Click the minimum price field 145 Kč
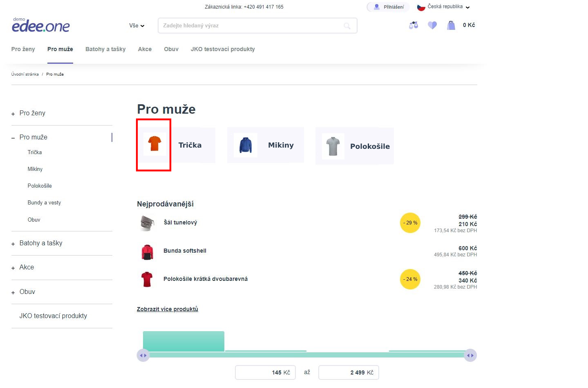Viewport: 588px width, 388px height. (x=265, y=372)
